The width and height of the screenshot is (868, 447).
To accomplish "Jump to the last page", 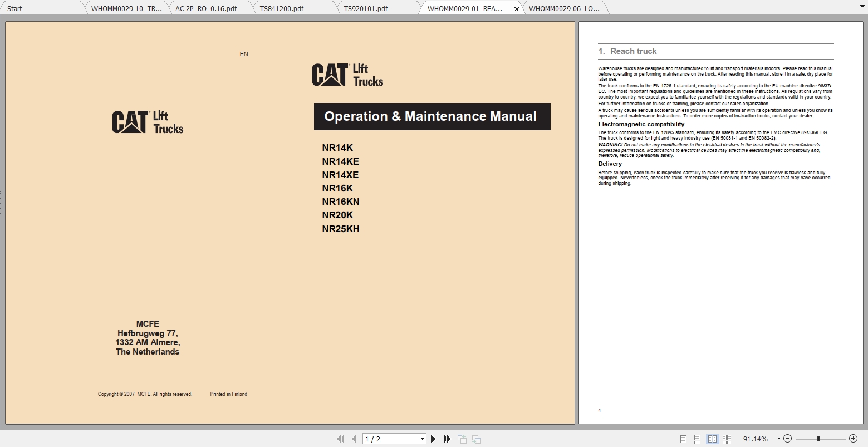I will pos(447,439).
